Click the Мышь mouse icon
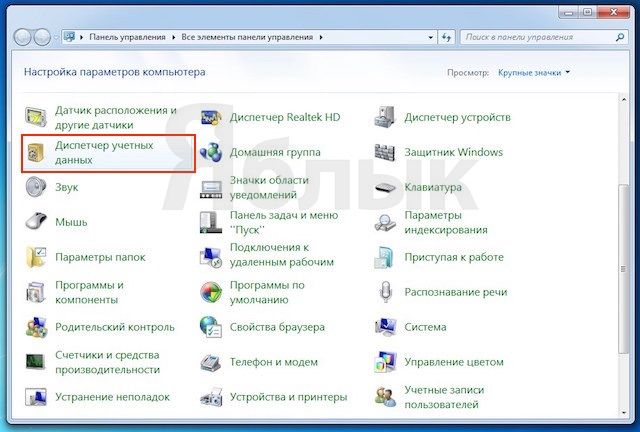 click(x=36, y=222)
